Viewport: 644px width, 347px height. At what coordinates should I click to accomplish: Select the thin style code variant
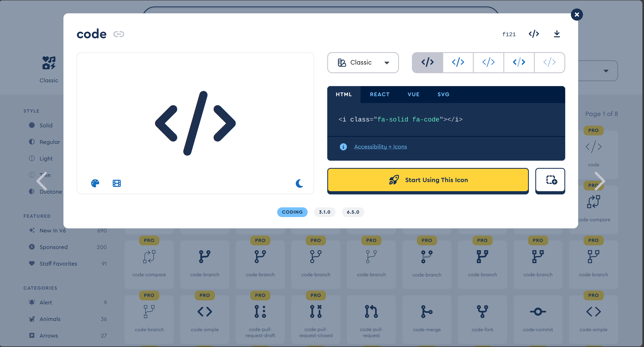(549, 62)
